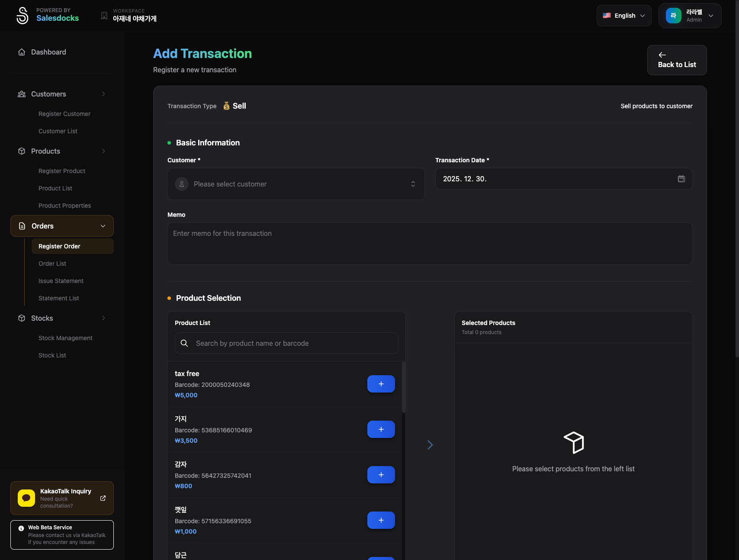Click the Dashboard home icon
Image resolution: width=739 pixels, height=560 pixels.
(22, 51)
